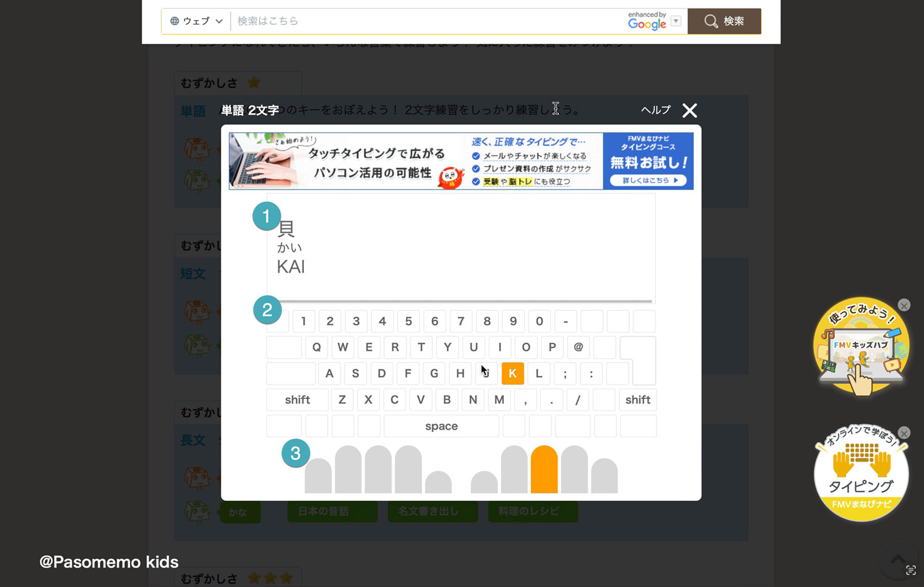The image size is (924, 587).
Task: Click the space bar key
Action: [x=441, y=426]
